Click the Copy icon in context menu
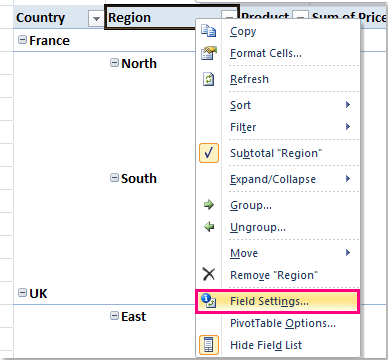This screenshot has width=388, height=360. coord(209,31)
